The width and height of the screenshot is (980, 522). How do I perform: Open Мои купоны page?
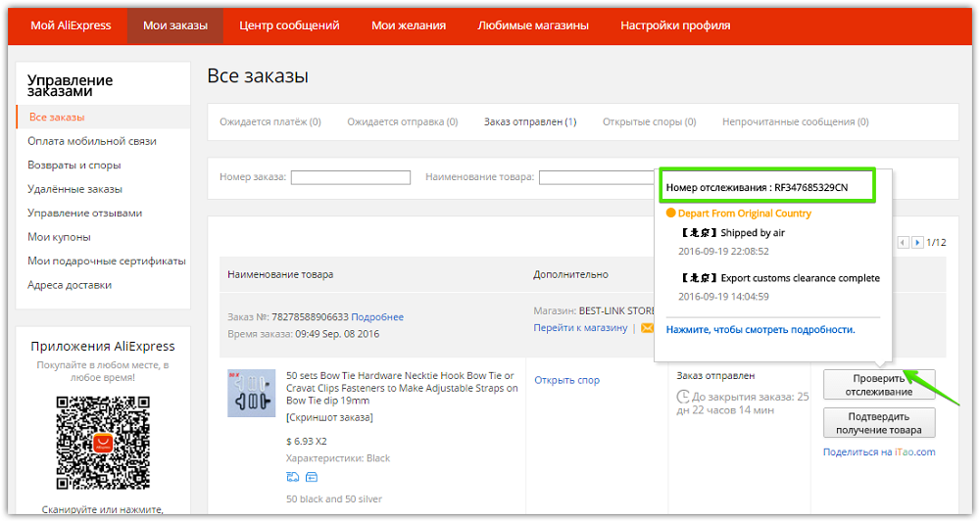click(x=59, y=237)
